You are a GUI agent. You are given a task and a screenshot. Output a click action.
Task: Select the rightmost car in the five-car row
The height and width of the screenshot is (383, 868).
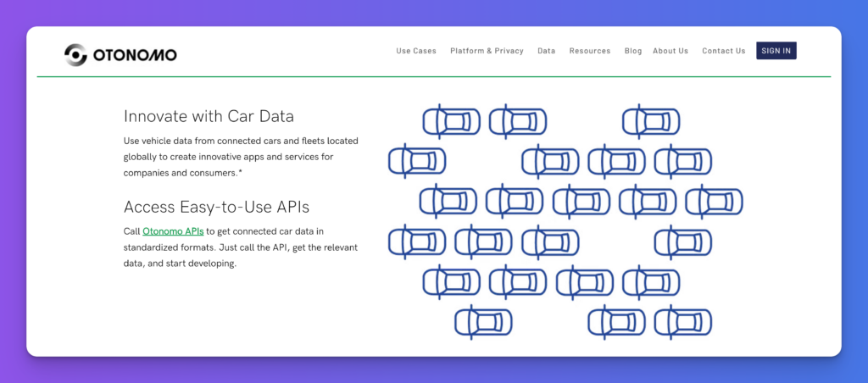click(714, 202)
